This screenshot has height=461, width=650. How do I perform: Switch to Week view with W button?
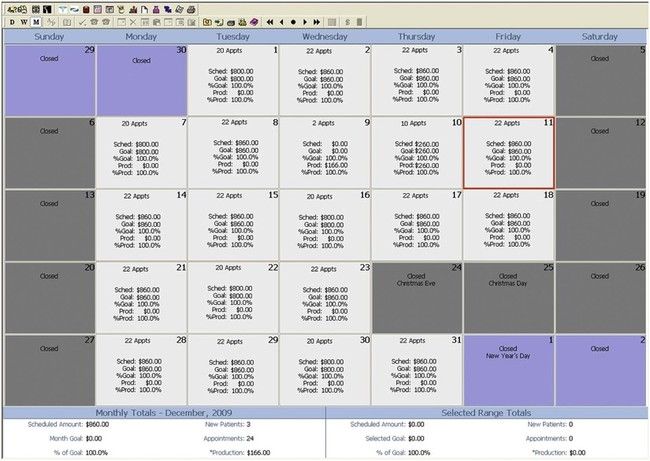(23, 21)
